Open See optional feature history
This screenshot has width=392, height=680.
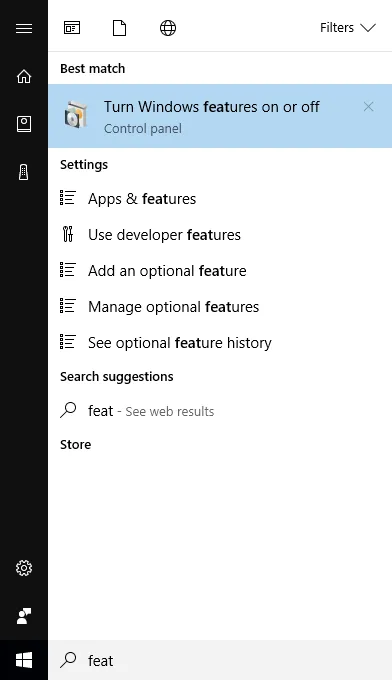pos(220,343)
